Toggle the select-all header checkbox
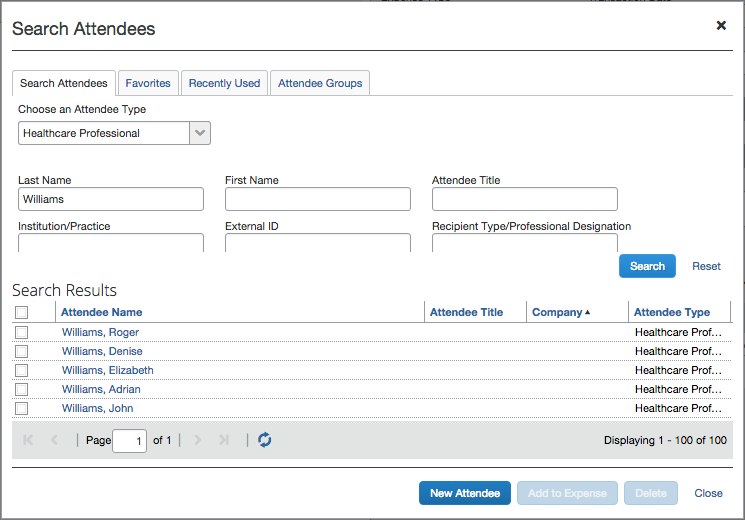This screenshot has height=520, width=745. [x=22, y=312]
